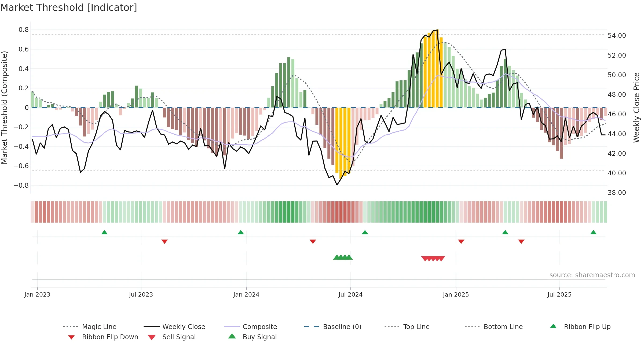Click the ribbon flip up marker just before Jan 2024

pos(241,232)
